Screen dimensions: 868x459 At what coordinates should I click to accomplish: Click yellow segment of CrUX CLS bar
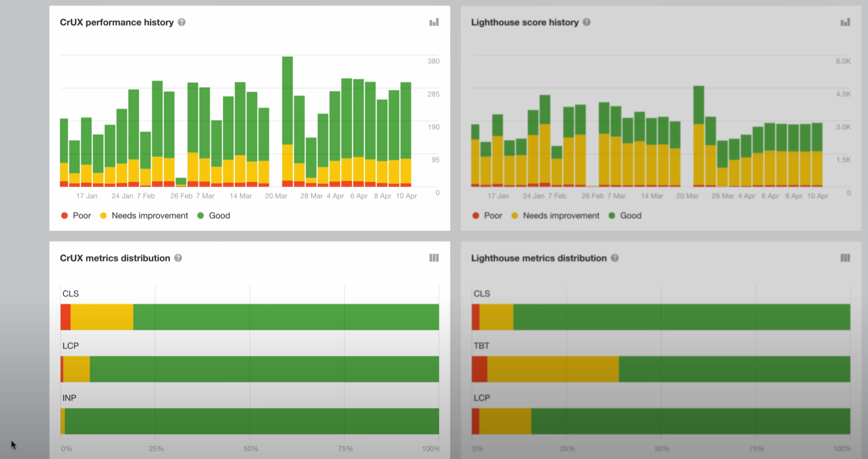[x=102, y=317]
